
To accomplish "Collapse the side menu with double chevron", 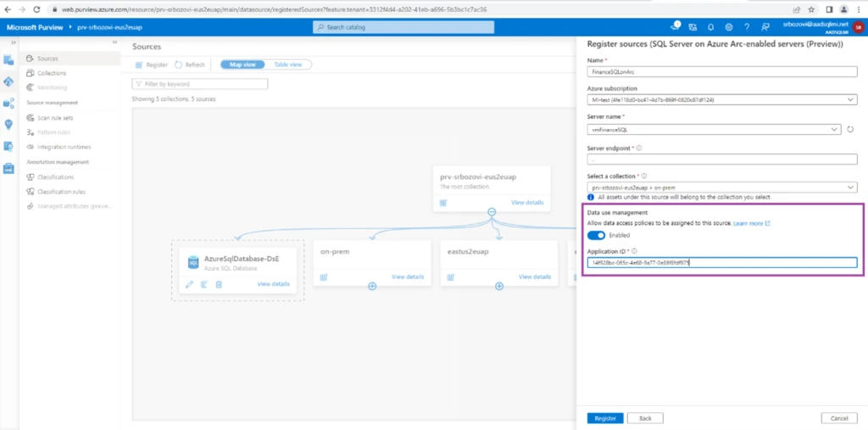I will pos(114,42).
